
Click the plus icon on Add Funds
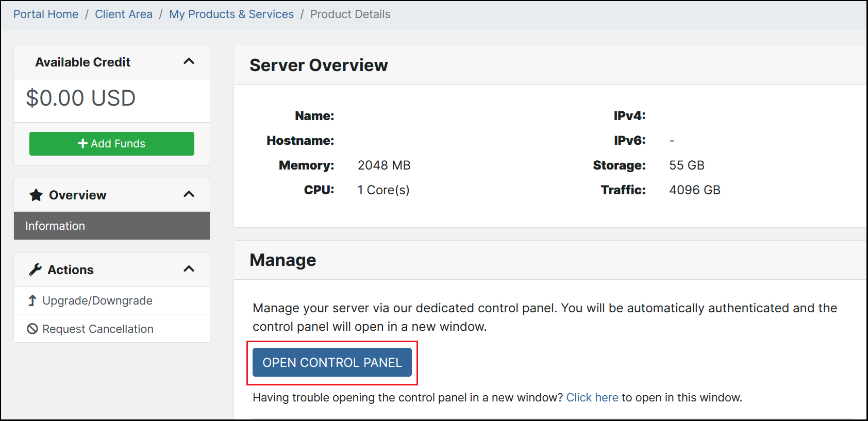tap(82, 144)
